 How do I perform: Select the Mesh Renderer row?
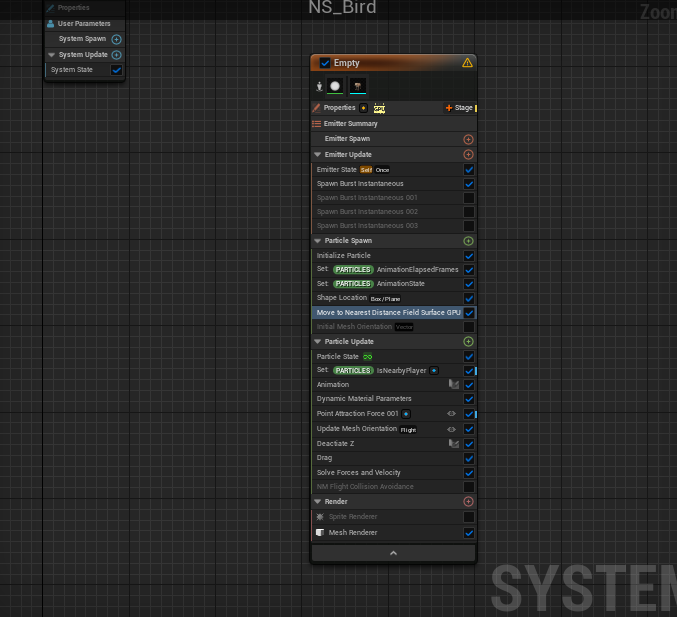pos(393,533)
